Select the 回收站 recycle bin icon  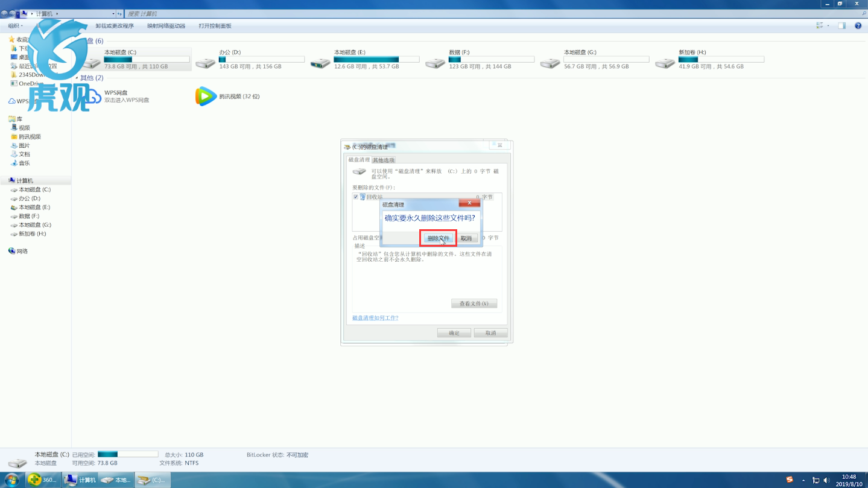(363, 197)
